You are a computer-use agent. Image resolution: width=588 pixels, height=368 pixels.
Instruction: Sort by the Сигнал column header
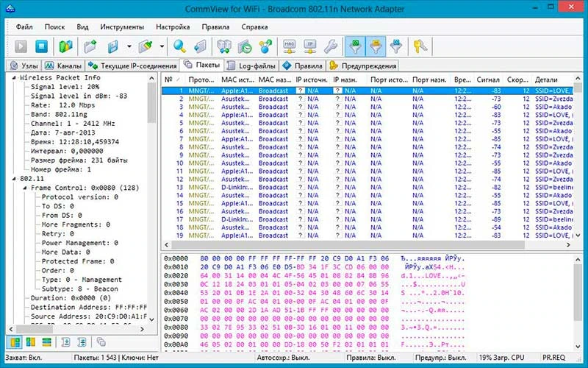(x=488, y=79)
